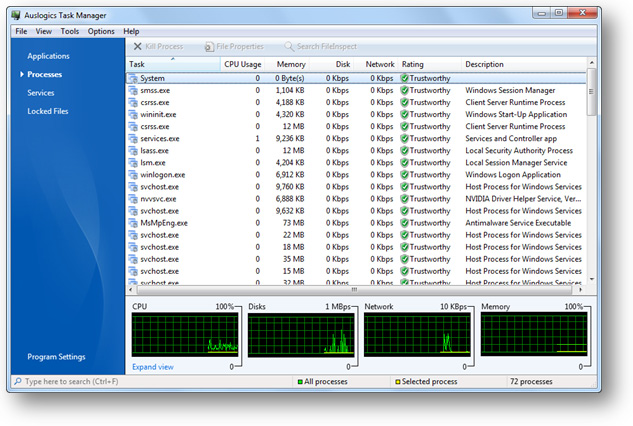The height and width of the screenshot is (426, 633).
Task: Click the File Properties toolbar icon
Action: (209, 47)
